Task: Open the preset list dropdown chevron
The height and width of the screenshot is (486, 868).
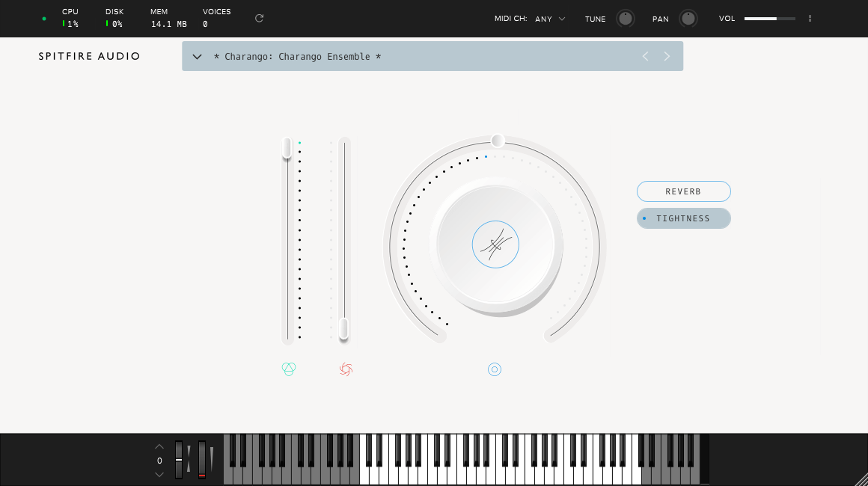Action: click(x=197, y=56)
